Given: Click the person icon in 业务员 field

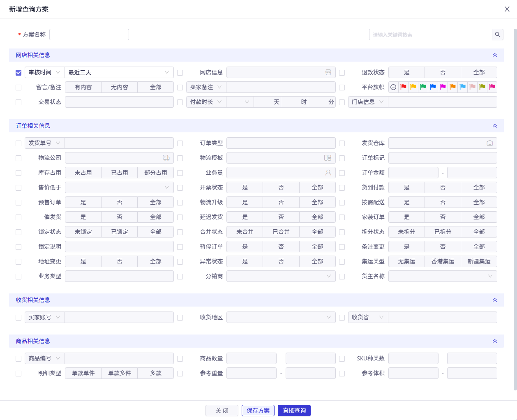Looking at the screenshot, I should coord(328,173).
